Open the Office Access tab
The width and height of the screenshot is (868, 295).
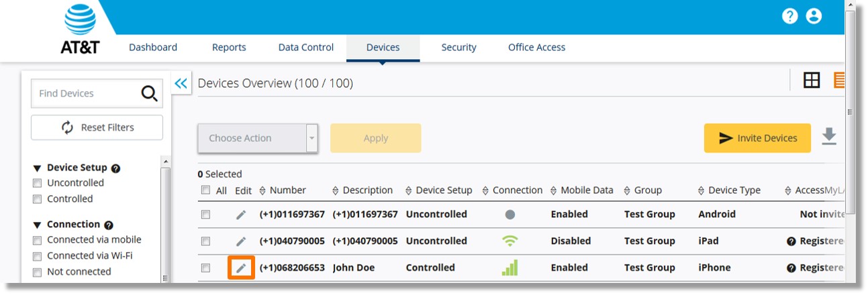[537, 48]
